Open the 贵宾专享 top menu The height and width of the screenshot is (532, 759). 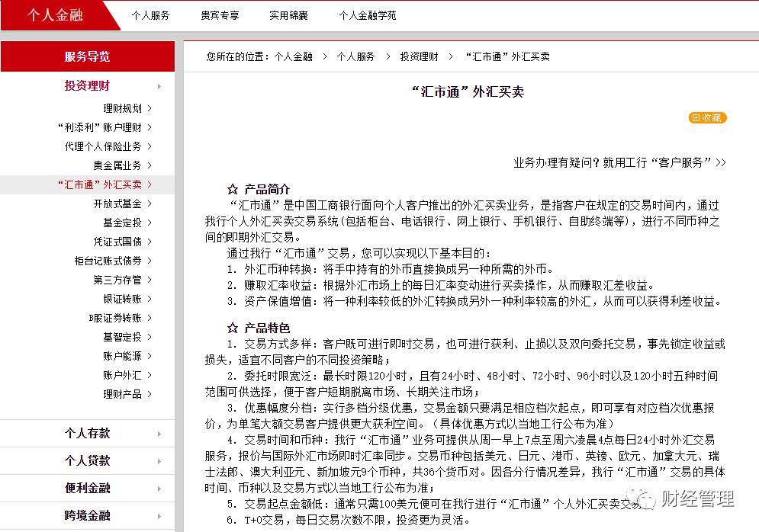(220, 15)
